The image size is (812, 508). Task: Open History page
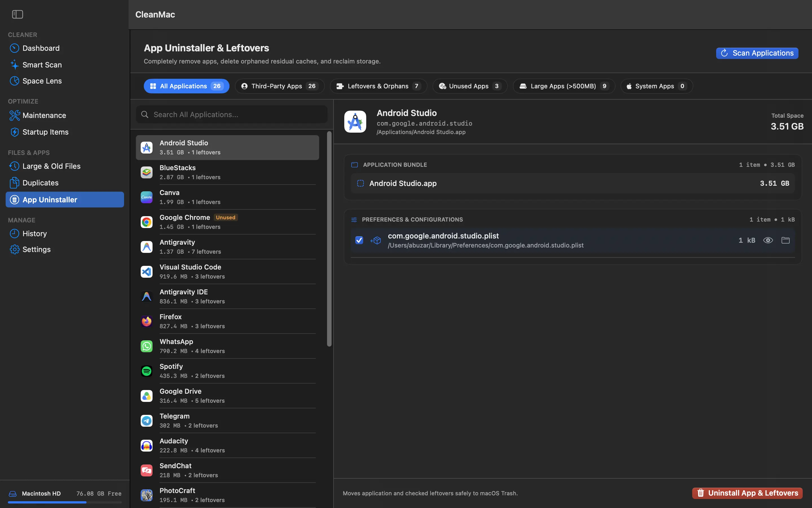[65, 233]
